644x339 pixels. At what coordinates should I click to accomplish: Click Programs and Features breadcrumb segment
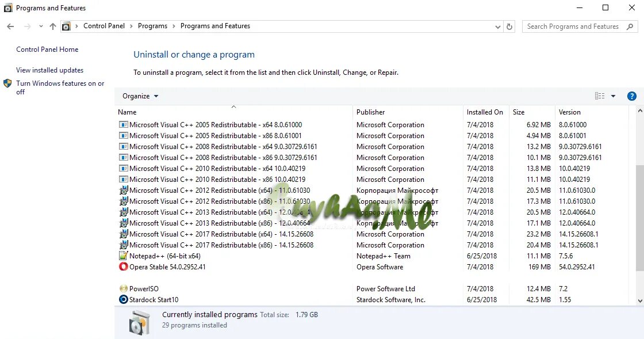point(215,26)
